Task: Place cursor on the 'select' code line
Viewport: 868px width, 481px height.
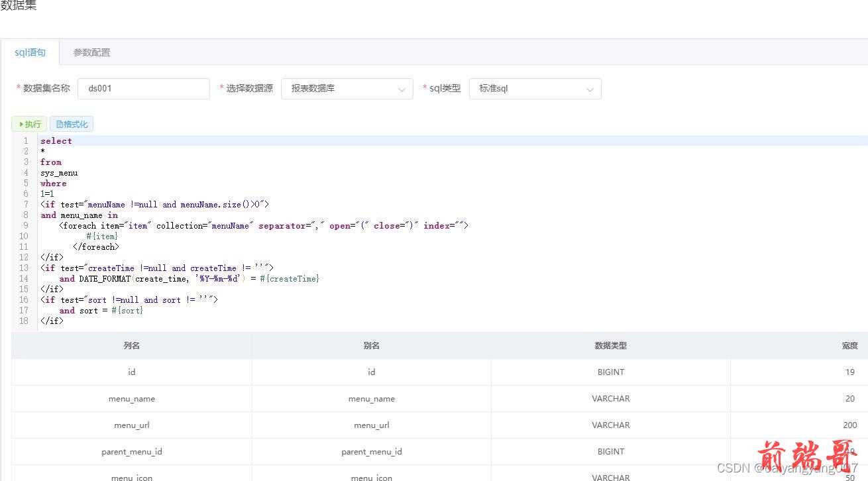Action: tap(56, 141)
